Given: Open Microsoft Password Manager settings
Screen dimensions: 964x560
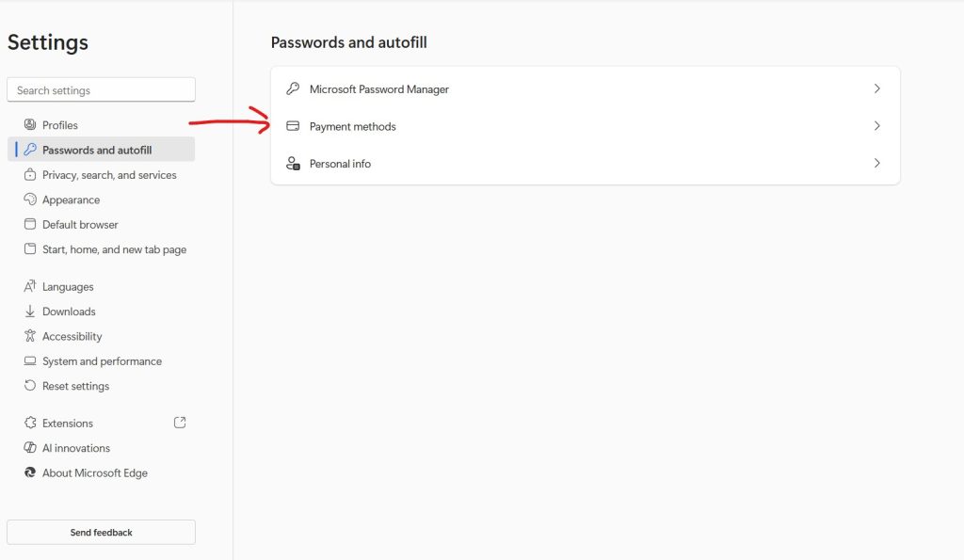Looking at the screenshot, I should tap(379, 88).
